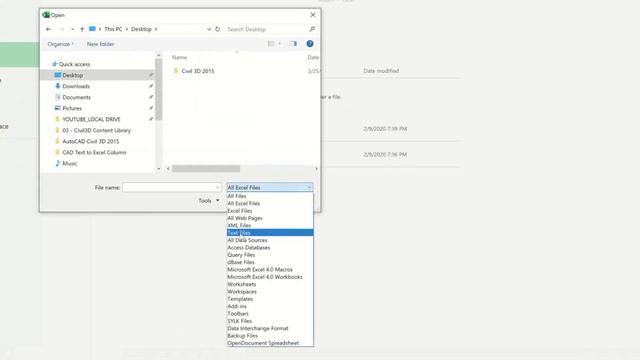Screen dimensions: 640x360
Task: Pick All Excel Files option in list
Action: [270, 203]
